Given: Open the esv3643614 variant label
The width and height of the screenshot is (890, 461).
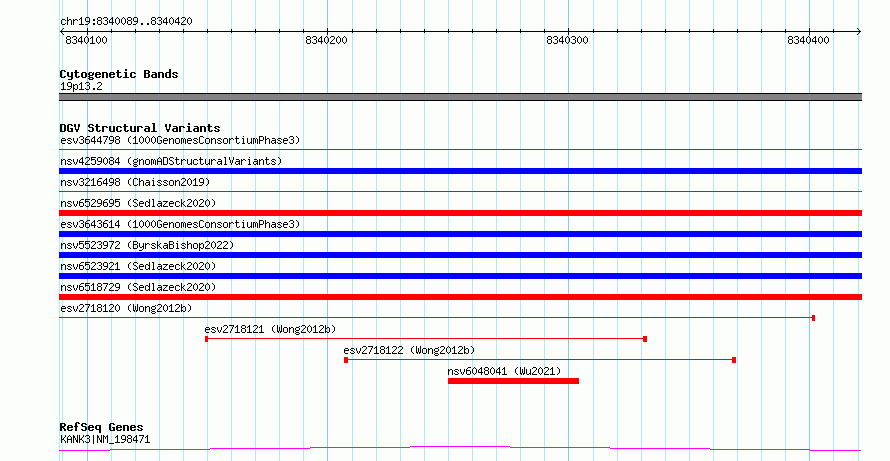Looking at the screenshot, I should tap(180, 224).
